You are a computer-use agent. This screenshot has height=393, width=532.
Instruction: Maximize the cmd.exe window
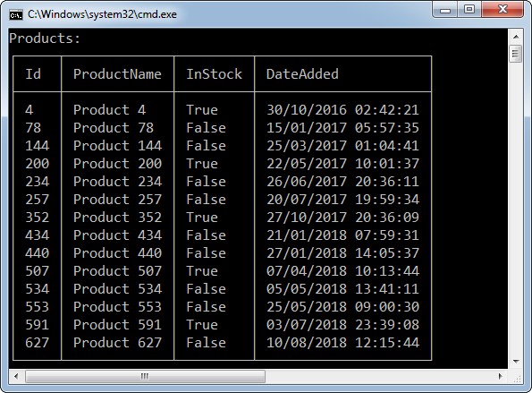pyautogui.click(x=469, y=10)
